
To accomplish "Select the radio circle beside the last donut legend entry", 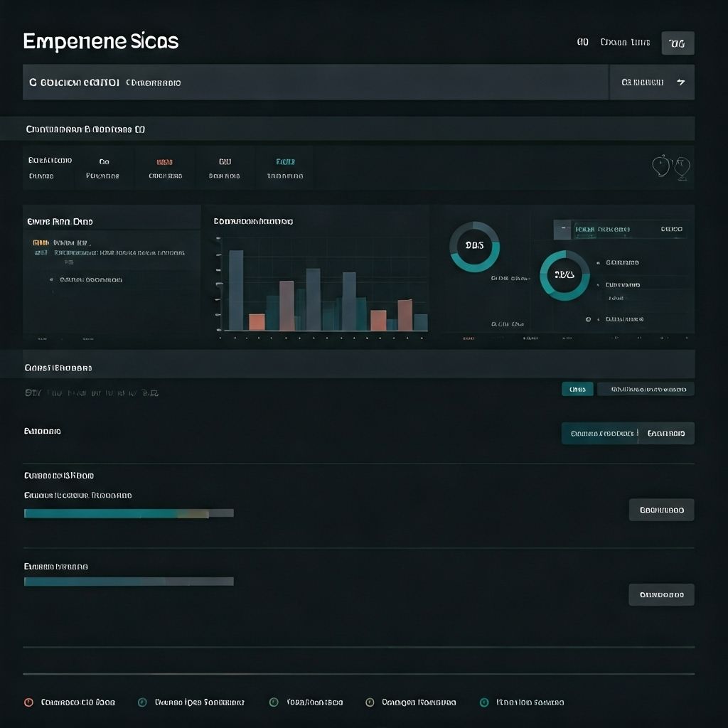I will 588,319.
